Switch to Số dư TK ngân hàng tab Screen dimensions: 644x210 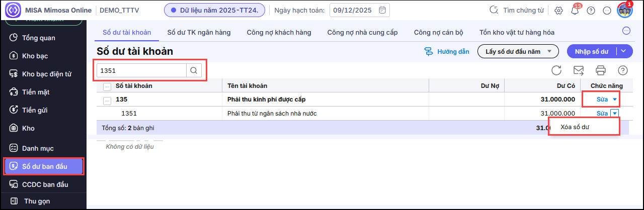[x=199, y=32]
